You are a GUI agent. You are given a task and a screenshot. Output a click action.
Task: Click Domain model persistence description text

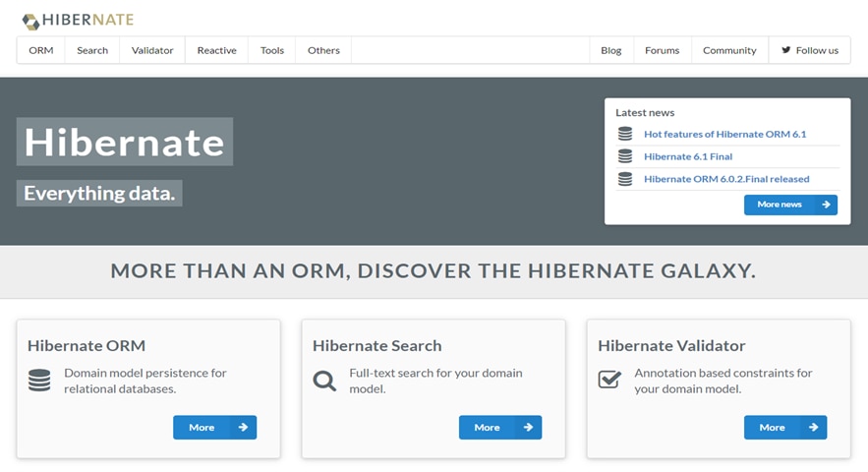pyautogui.click(x=145, y=382)
